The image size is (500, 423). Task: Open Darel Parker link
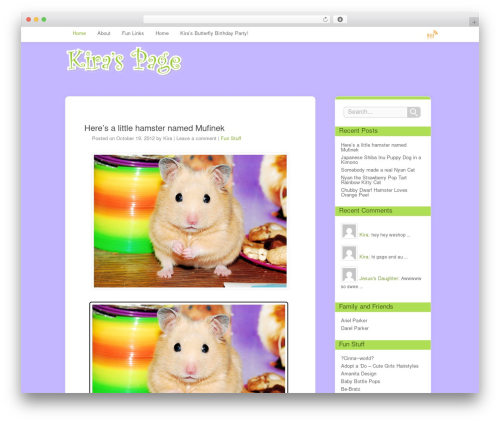click(x=355, y=328)
